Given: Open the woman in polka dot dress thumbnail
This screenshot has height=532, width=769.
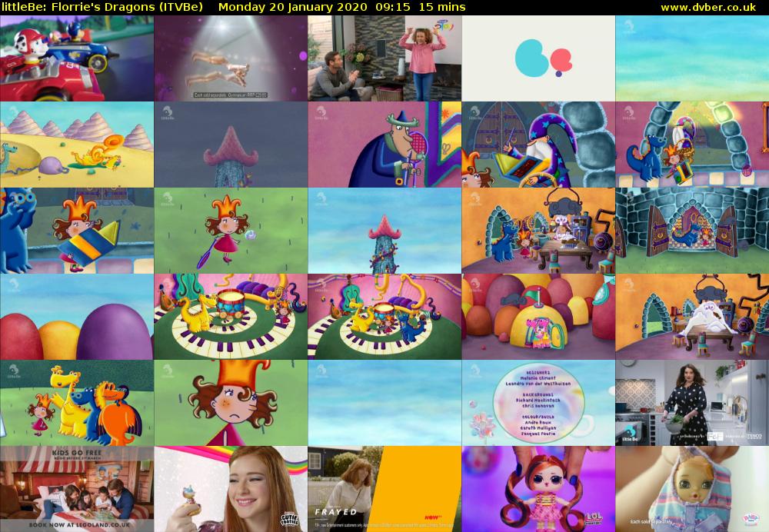Looking at the screenshot, I should click(x=692, y=403).
